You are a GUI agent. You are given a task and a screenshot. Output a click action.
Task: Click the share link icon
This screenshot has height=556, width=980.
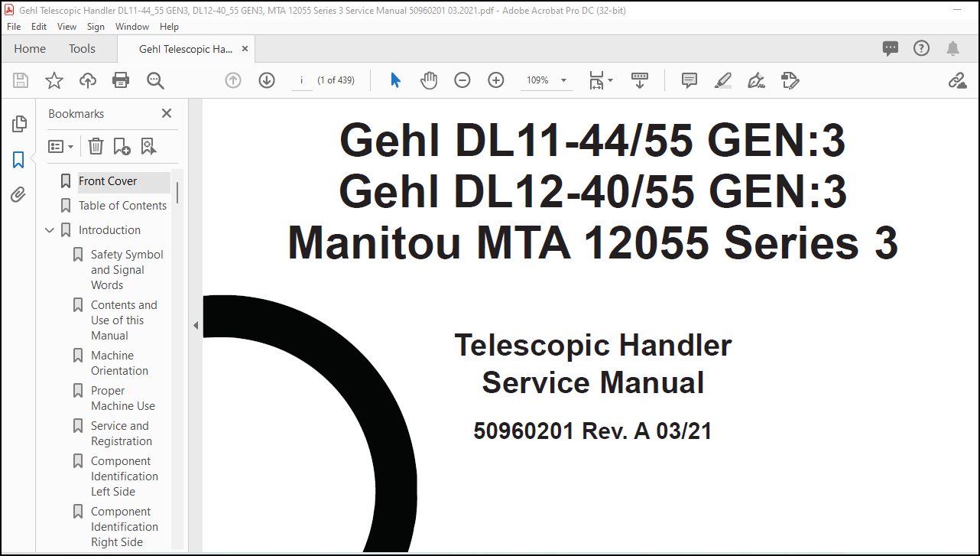click(x=957, y=80)
